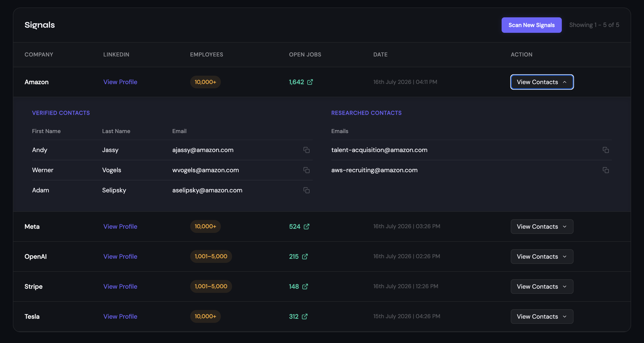Click the DATE column header
Screen dimensions: 644x343
pos(380,55)
